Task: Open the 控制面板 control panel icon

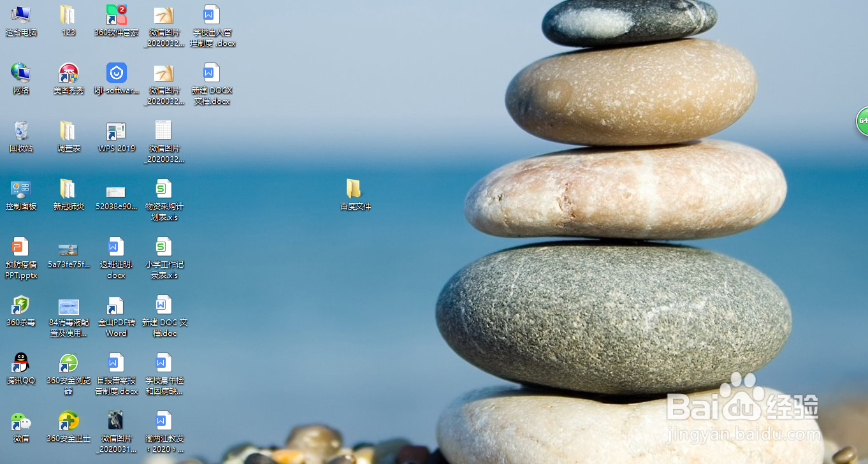Action: pos(21,195)
